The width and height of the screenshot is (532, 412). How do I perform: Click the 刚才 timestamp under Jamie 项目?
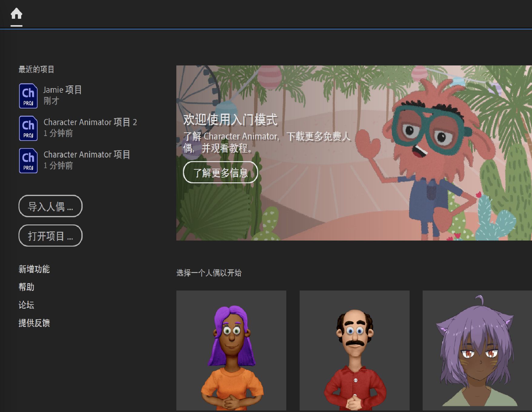51,101
